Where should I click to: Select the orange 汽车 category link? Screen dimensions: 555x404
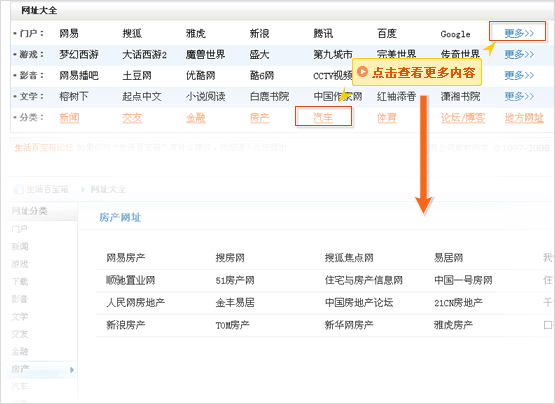coord(323,117)
